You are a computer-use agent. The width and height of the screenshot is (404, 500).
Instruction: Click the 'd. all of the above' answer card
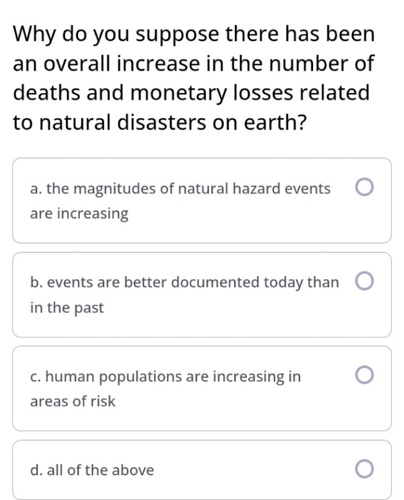(x=202, y=470)
